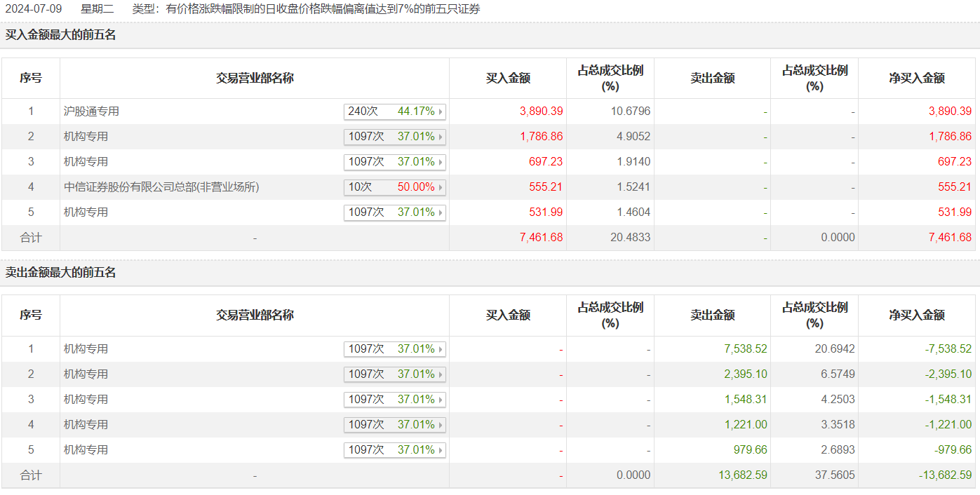Expand 1097次 box in the 1,548.31 sell row
980x495 pixels.
click(395, 400)
